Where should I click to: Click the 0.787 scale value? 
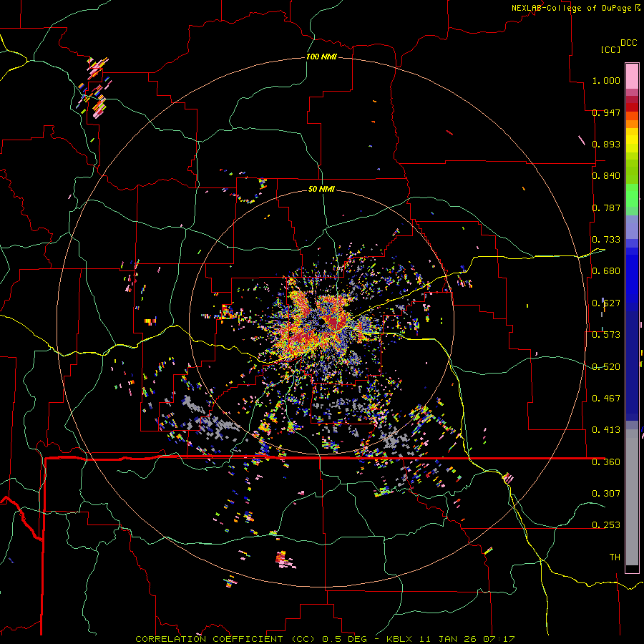click(x=606, y=208)
